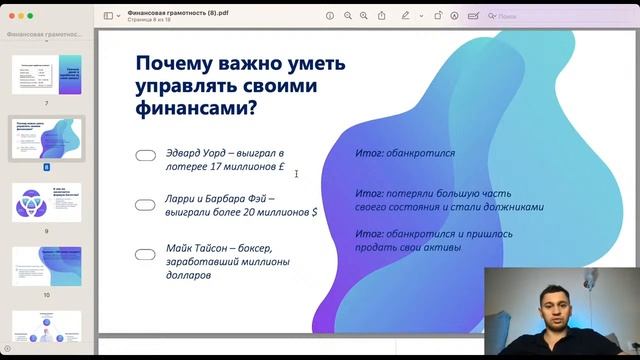640x360 pixels.
Task: Click the oval box beside Эдвард Уорд
Action: pyautogui.click(x=146, y=156)
